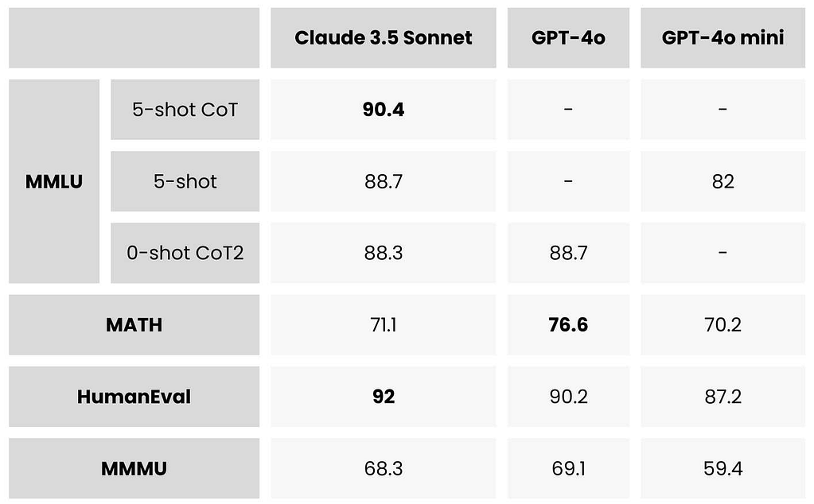814x504 pixels.
Task: Click the bold 90.4 score cell
Action: (383, 110)
